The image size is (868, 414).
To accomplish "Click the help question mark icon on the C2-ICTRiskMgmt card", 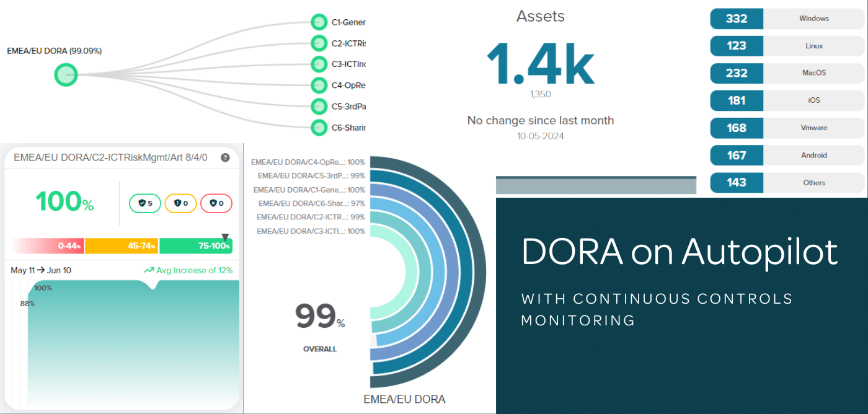I will coord(225,158).
